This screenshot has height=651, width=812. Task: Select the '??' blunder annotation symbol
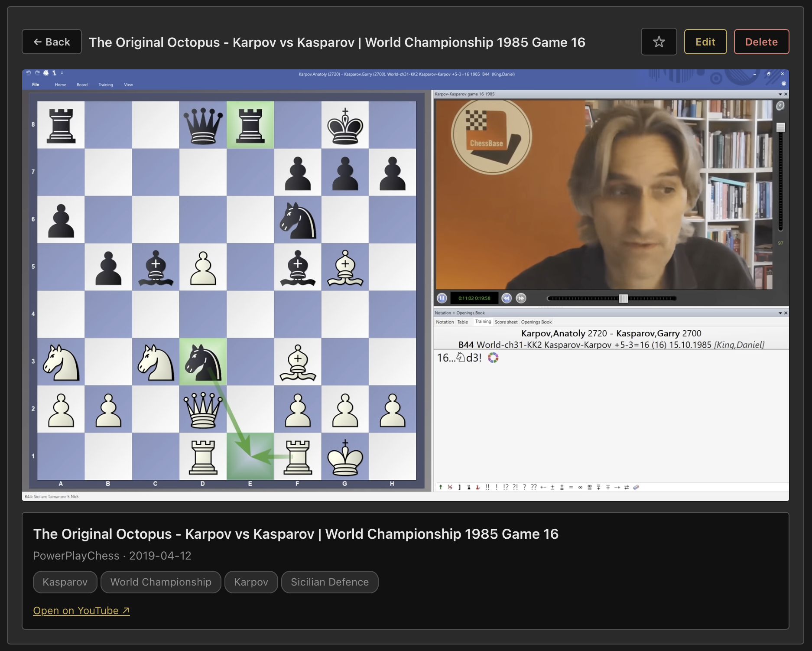[534, 487]
